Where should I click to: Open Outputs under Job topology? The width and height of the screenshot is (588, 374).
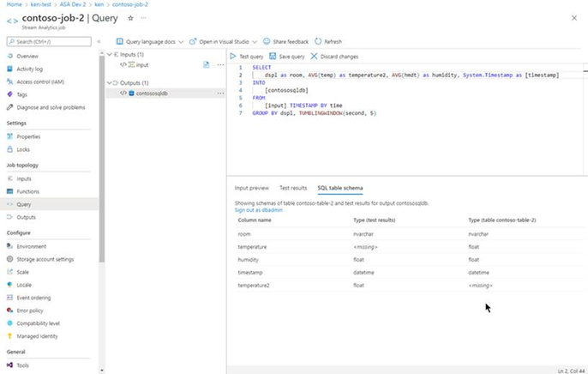click(26, 217)
